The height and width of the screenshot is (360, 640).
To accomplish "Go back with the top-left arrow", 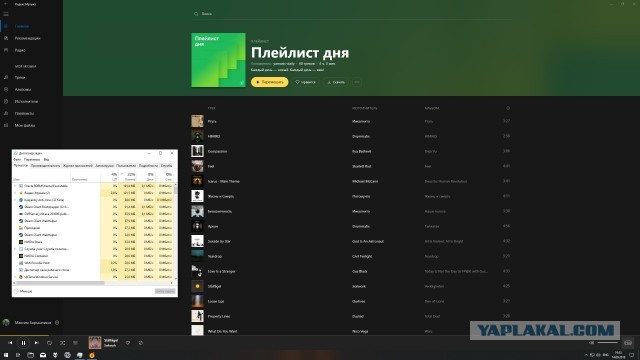I will click(6, 4).
